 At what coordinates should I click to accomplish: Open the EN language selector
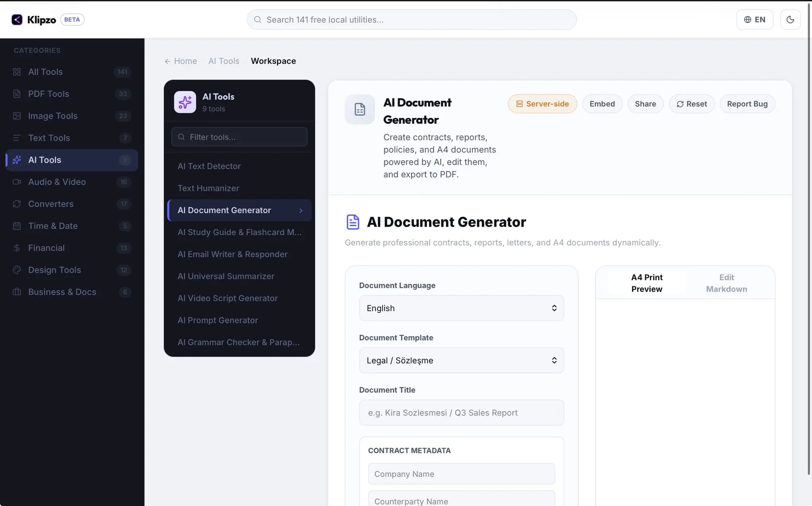pyautogui.click(x=755, y=19)
